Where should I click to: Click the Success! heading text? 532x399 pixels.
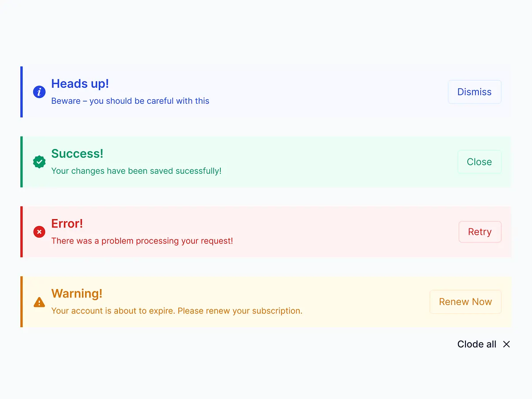click(x=77, y=153)
